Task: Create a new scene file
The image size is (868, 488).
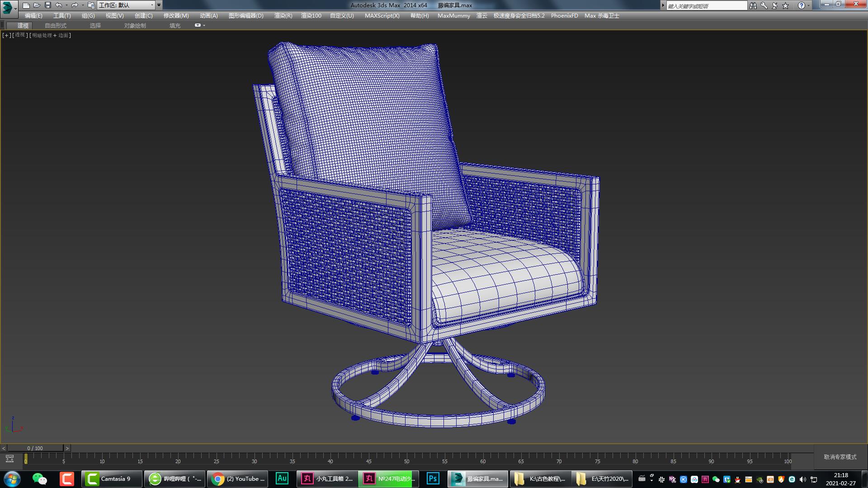Action: (x=26, y=5)
